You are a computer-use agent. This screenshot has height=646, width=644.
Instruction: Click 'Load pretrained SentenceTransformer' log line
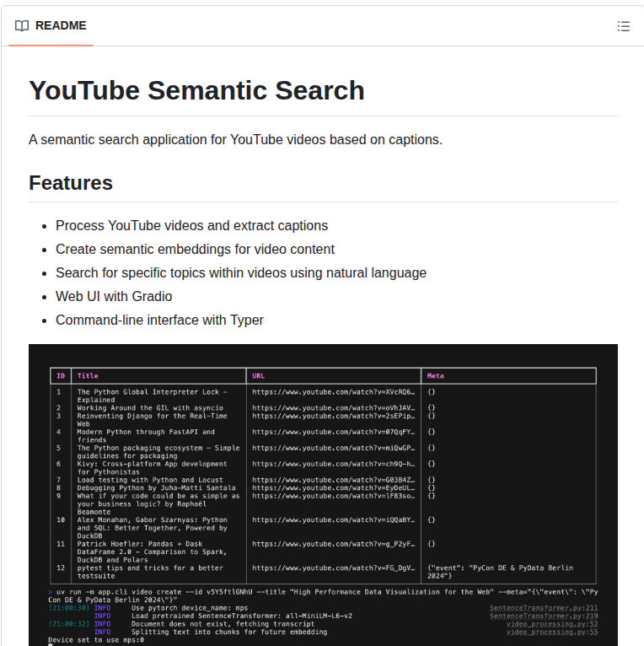pyautogui.click(x=242, y=616)
